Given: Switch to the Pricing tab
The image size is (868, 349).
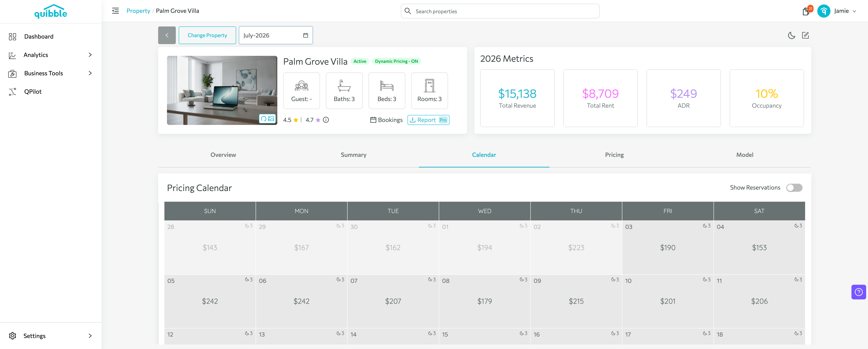Looking at the screenshot, I should (614, 155).
